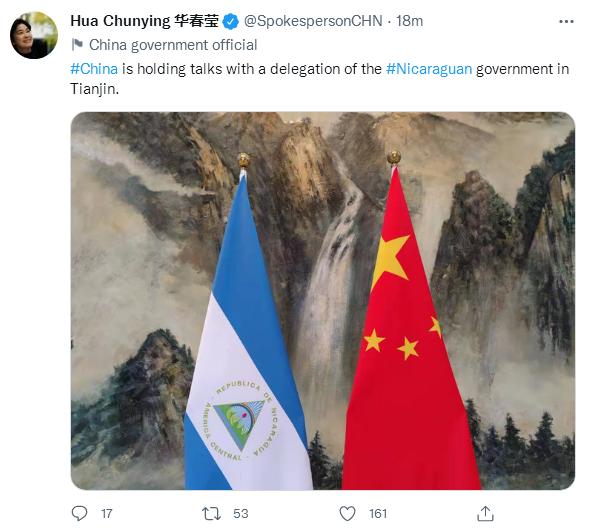Image resolution: width=589 pixels, height=531 pixels.
Task: Click the @SpokespersonCHN handle
Action: [313, 21]
